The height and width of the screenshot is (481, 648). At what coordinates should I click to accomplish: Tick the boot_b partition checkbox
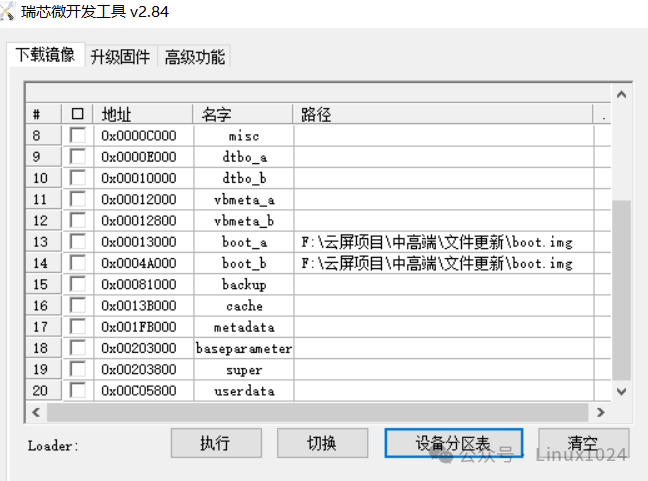click(78, 263)
